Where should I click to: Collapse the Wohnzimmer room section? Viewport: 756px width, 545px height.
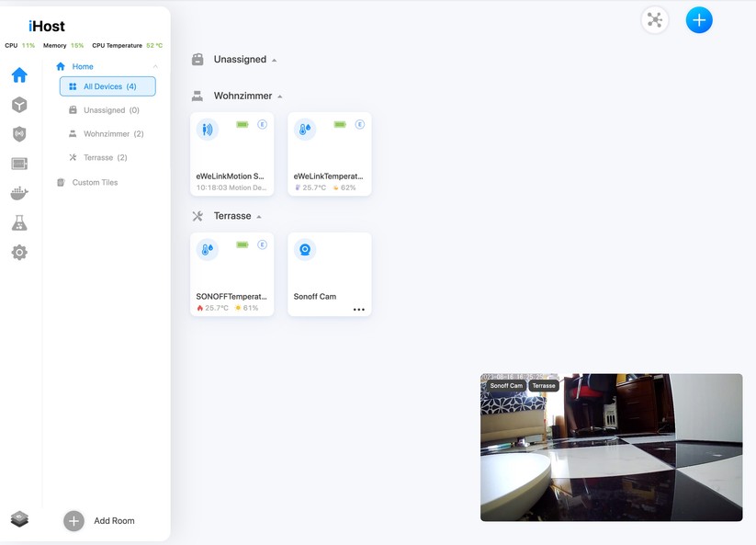[x=278, y=95]
